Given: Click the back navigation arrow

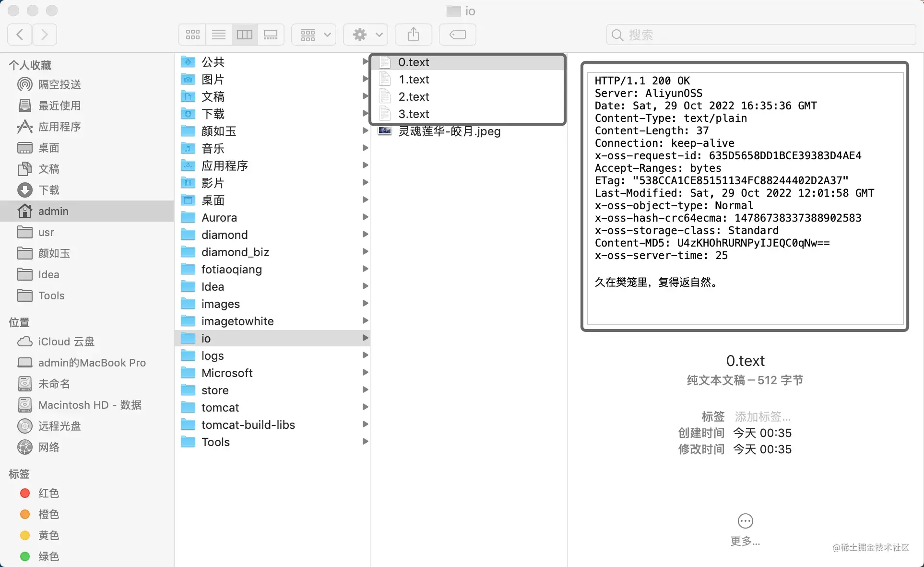Looking at the screenshot, I should [x=19, y=34].
